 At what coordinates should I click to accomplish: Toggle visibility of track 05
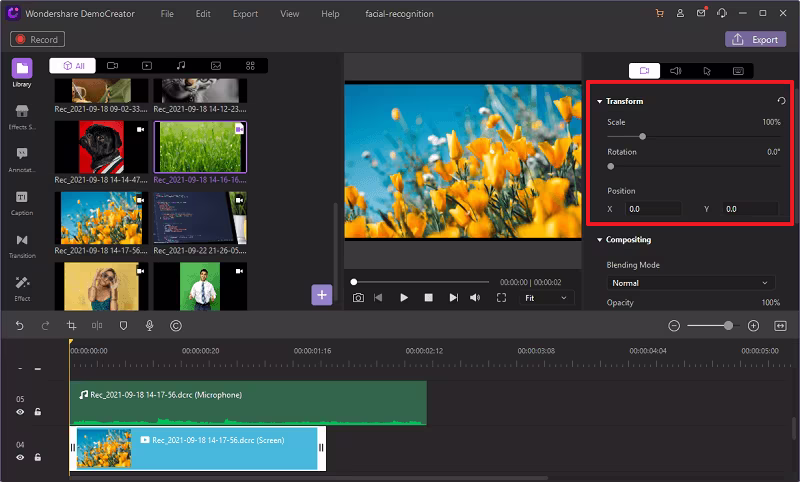coord(20,412)
